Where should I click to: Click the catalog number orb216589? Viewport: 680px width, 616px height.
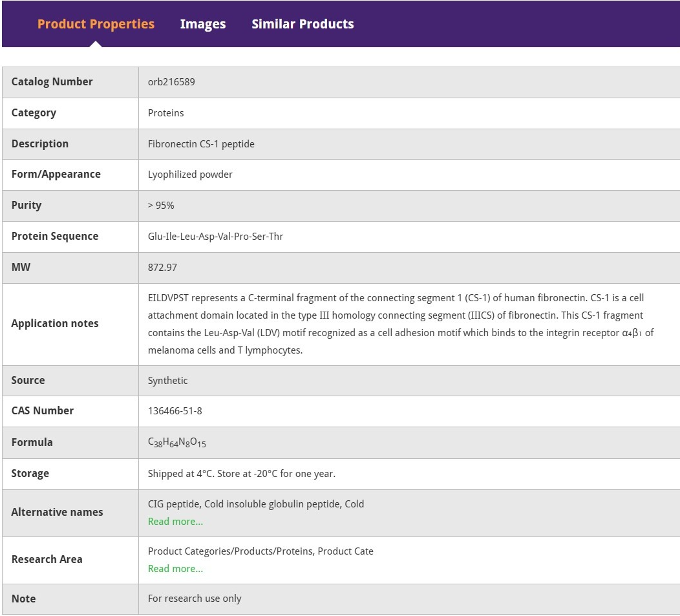(x=171, y=82)
